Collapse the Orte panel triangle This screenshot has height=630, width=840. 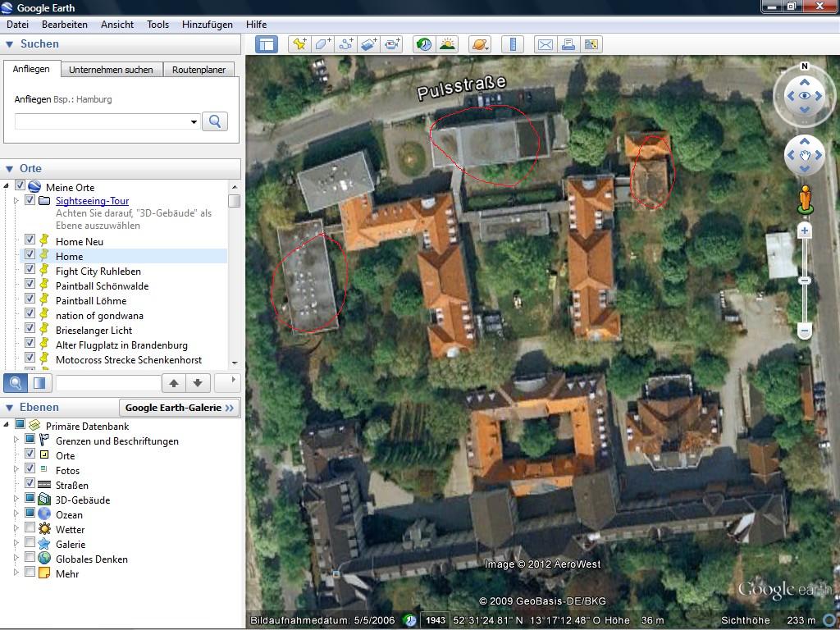coord(9,169)
